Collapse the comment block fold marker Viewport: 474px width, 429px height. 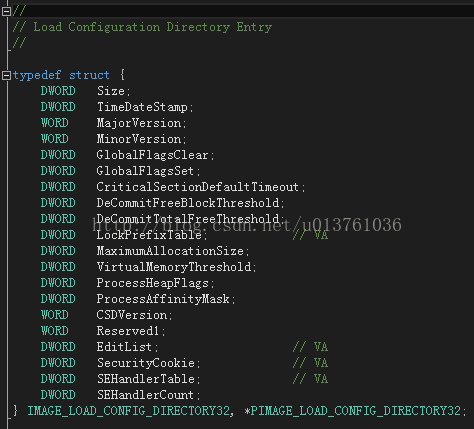6,12
